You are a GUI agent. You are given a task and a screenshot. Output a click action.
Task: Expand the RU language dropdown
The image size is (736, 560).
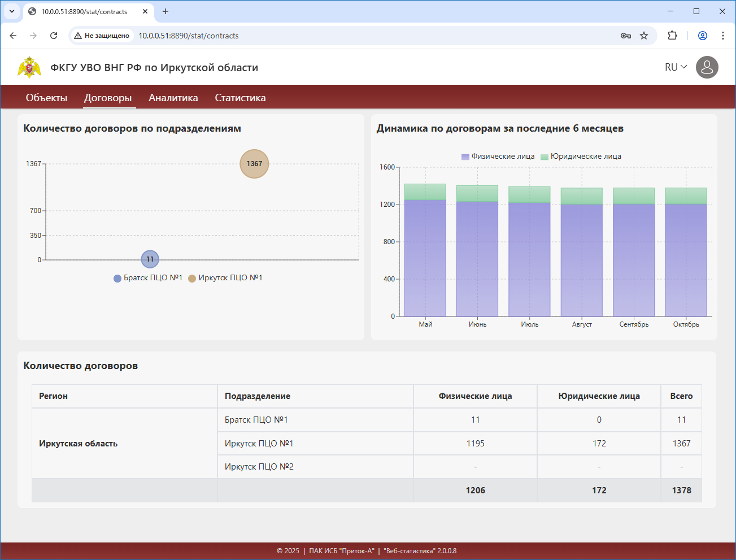pos(676,67)
